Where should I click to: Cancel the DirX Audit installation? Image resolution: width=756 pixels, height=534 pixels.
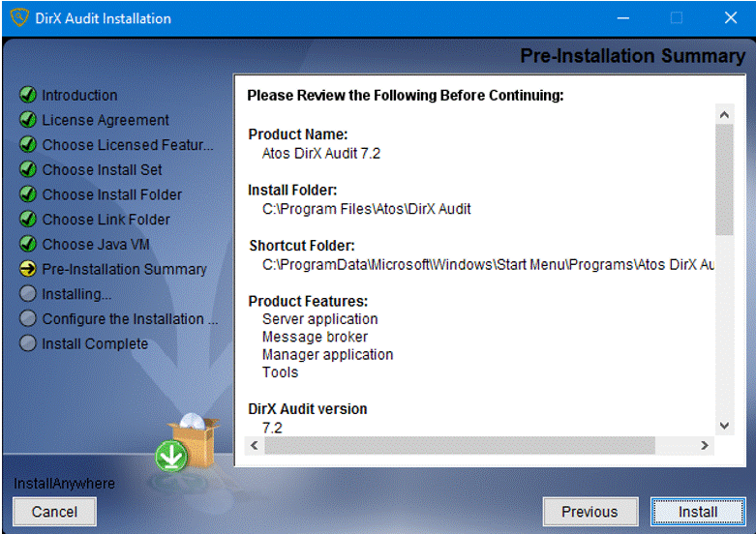[x=54, y=512]
